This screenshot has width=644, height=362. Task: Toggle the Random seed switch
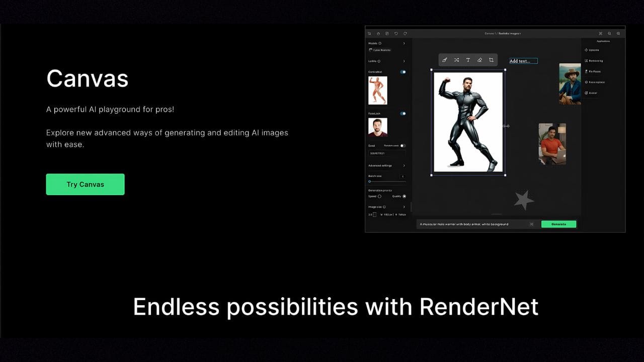[403, 146]
